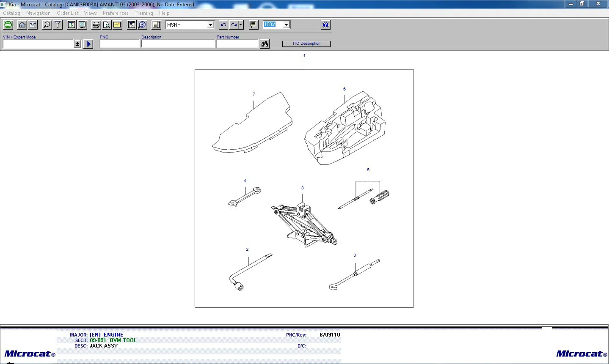Click the foam tool case drawing
The height and width of the screenshot is (364, 609).
point(345,128)
